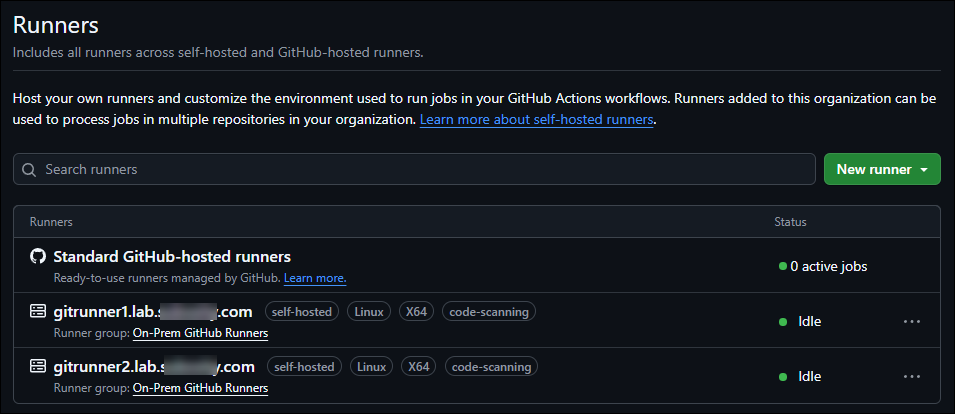Click the code-scanning label on gitrunner2
This screenshot has width=955, height=414.
[491, 367]
